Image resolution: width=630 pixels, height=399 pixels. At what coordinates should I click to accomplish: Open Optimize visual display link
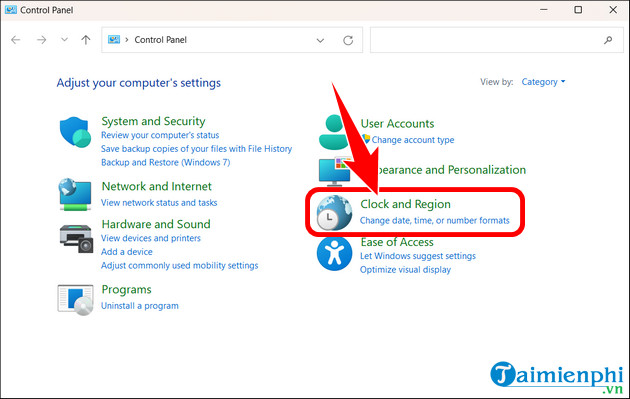405,270
